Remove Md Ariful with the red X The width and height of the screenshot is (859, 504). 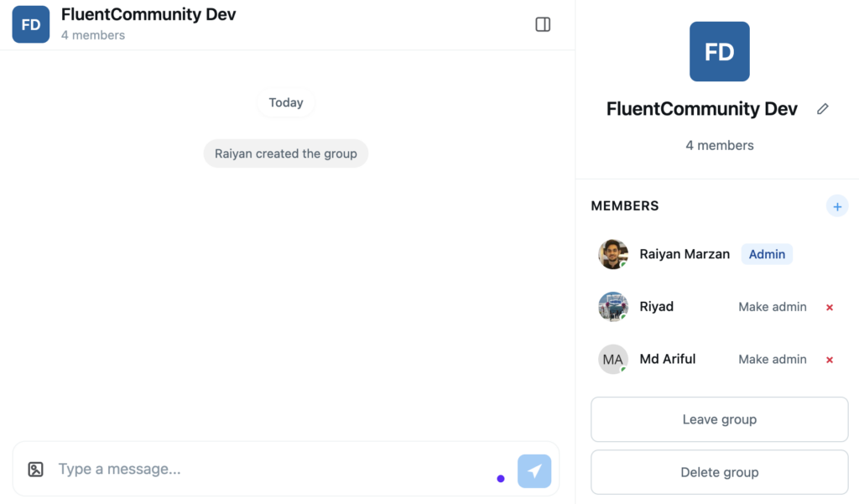[x=830, y=360]
